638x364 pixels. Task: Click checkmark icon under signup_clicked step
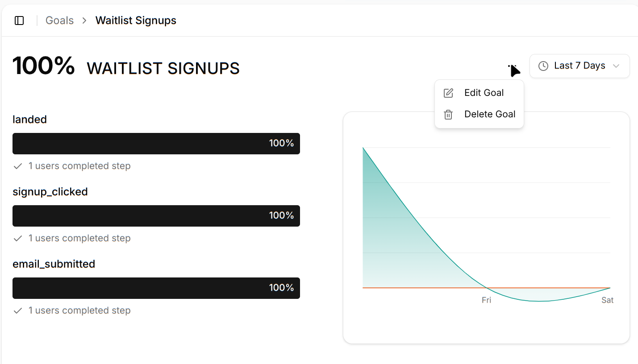coord(18,239)
